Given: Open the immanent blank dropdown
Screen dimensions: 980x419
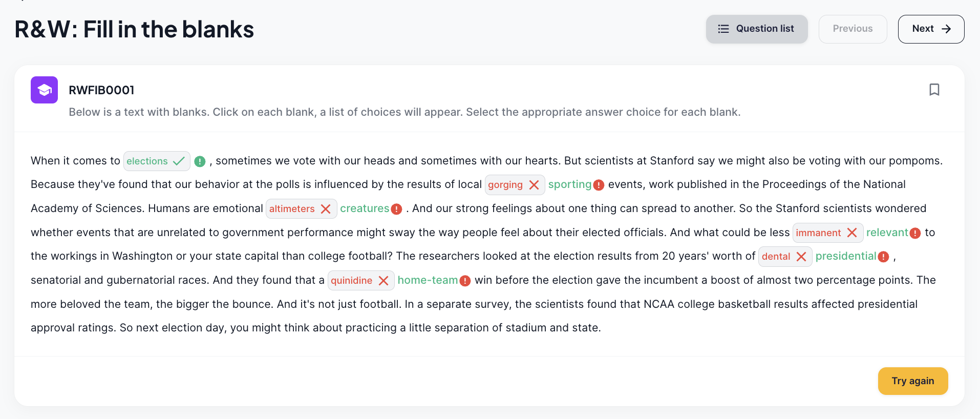Looking at the screenshot, I should coord(828,233).
